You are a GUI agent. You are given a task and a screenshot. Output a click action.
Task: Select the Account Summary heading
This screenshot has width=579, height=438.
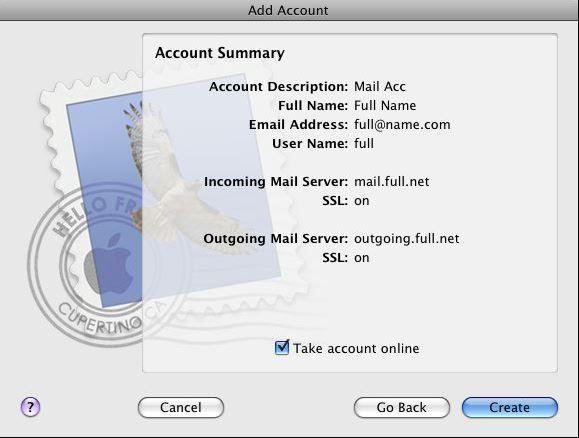[x=220, y=53]
